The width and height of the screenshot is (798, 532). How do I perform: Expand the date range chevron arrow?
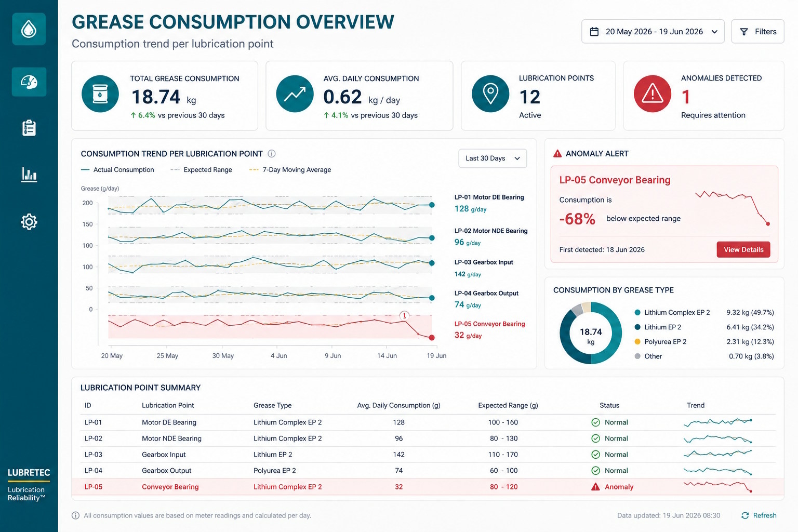click(x=714, y=32)
